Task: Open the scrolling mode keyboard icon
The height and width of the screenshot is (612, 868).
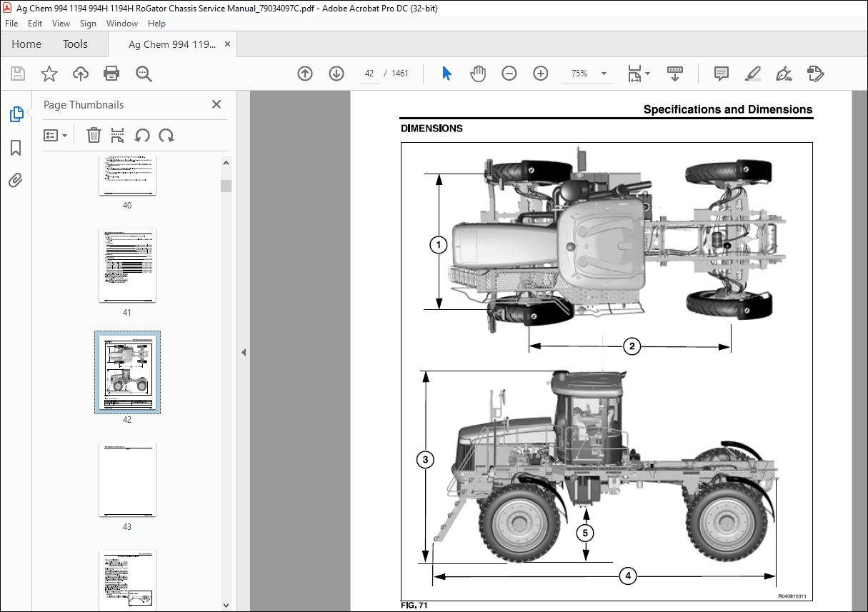Action: (x=674, y=74)
